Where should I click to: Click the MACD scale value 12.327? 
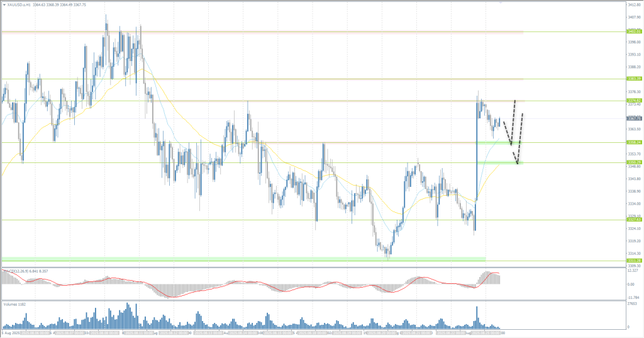pyautogui.click(x=633, y=271)
